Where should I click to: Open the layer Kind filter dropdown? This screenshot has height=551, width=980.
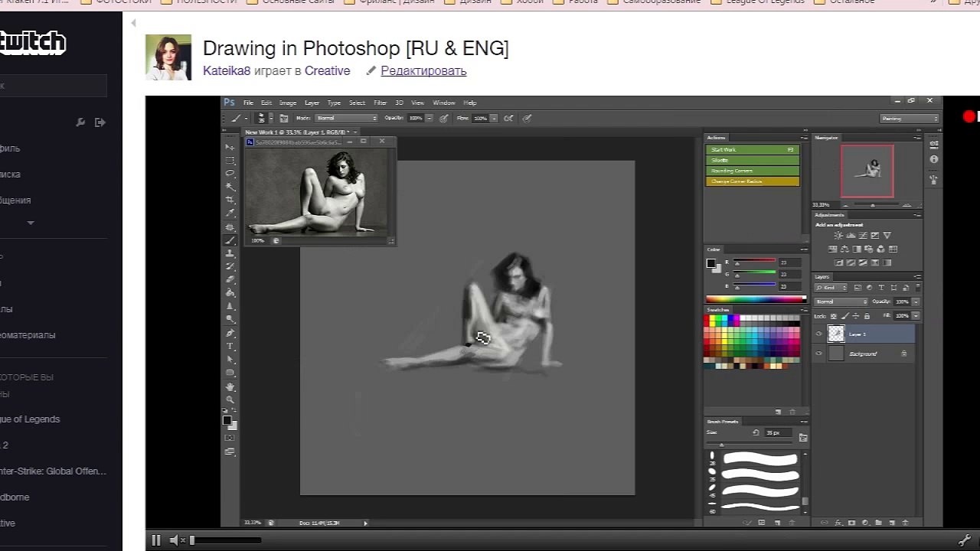pos(831,288)
